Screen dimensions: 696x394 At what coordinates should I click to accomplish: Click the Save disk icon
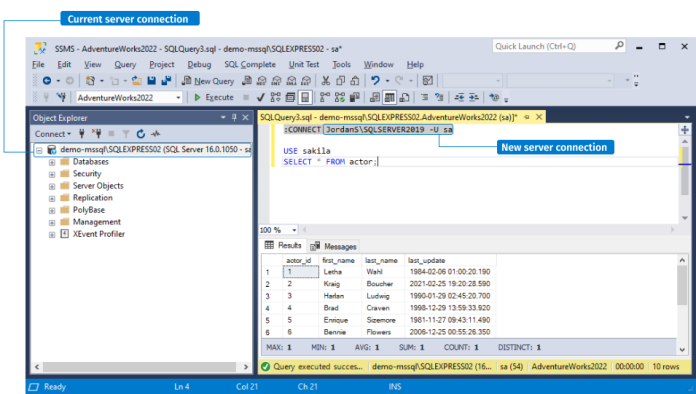pyautogui.click(x=152, y=81)
